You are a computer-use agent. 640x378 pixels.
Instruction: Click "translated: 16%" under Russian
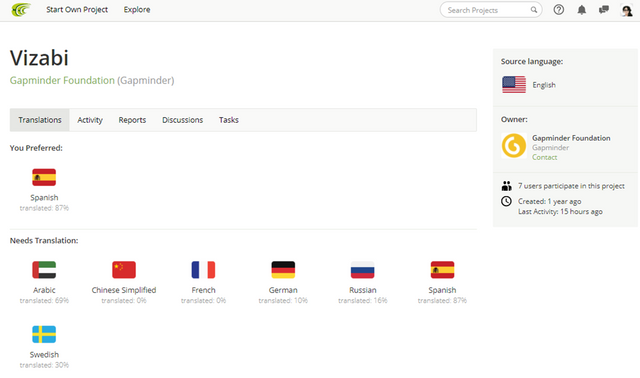tap(362, 301)
